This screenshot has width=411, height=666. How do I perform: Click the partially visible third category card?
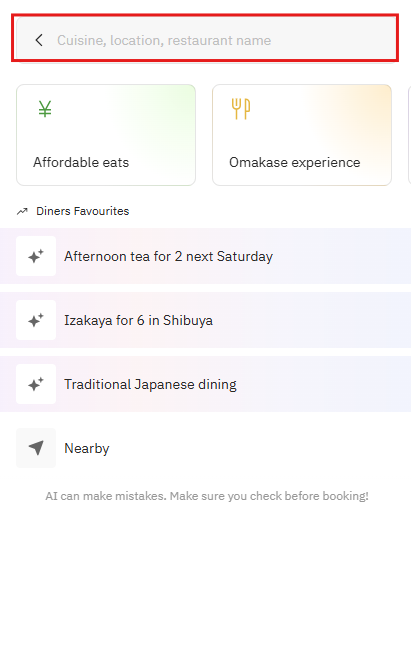point(409,135)
